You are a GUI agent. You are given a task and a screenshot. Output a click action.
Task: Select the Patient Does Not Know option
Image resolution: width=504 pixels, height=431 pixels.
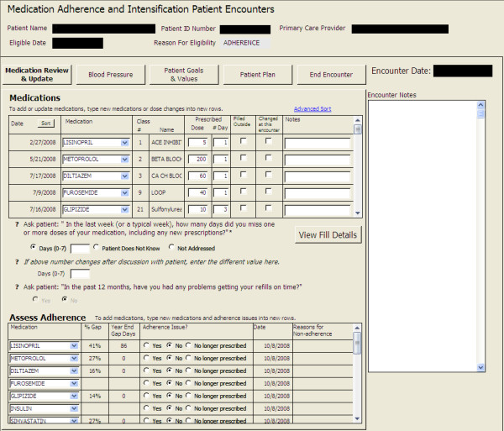97,248
